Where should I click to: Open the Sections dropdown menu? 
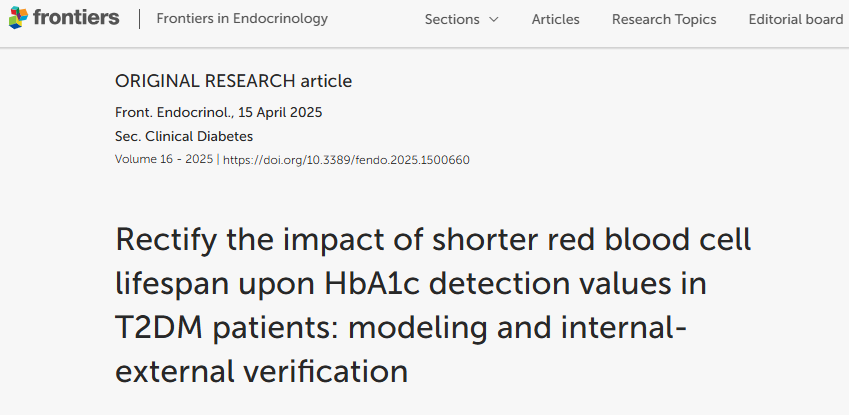tap(452, 20)
